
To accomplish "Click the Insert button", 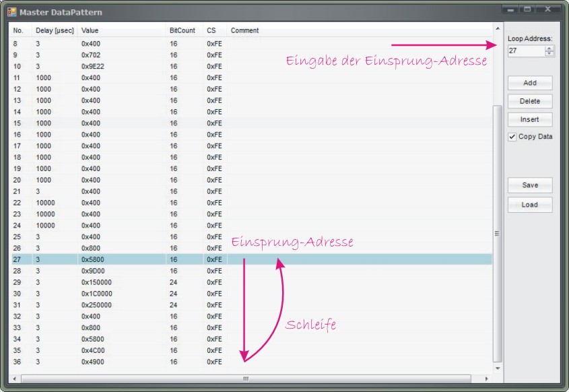I will point(530,119).
